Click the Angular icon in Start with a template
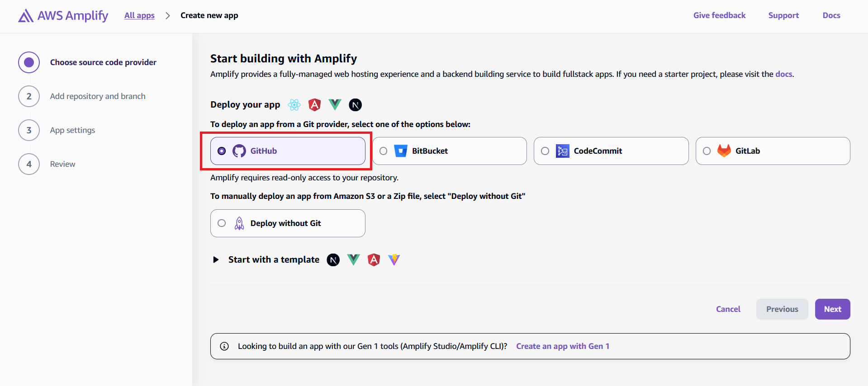Viewport: 868px width, 386px height. click(374, 260)
